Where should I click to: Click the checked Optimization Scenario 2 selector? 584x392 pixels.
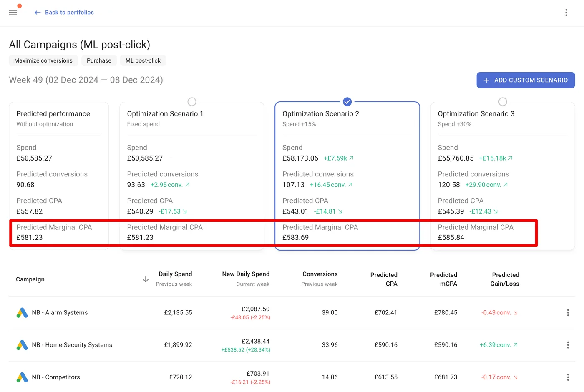coord(347,102)
